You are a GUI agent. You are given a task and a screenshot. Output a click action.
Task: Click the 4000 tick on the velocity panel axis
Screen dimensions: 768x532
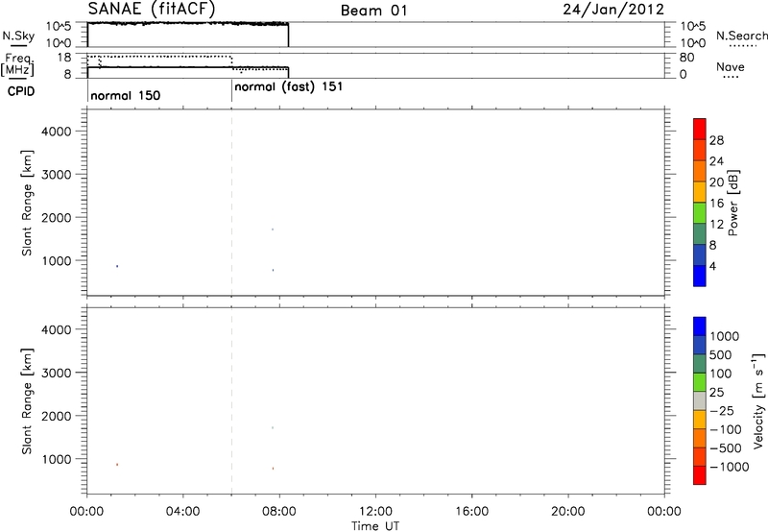(x=57, y=329)
